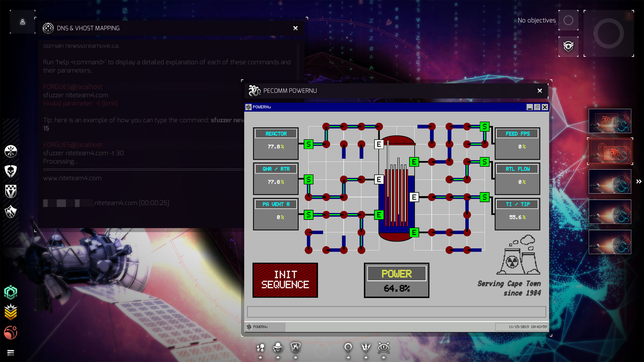This screenshot has width=644, height=362.
Task: Select the POWERNu taskbar tab inside the window
Action: [x=265, y=327]
